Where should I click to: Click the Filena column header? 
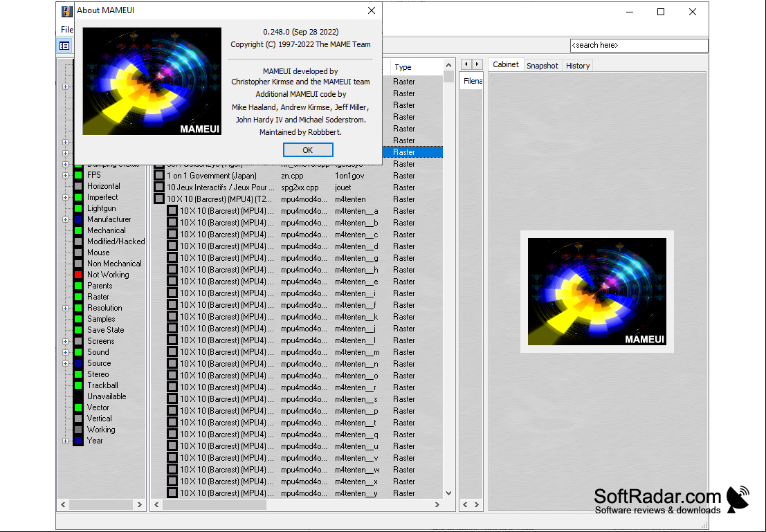[x=473, y=81]
